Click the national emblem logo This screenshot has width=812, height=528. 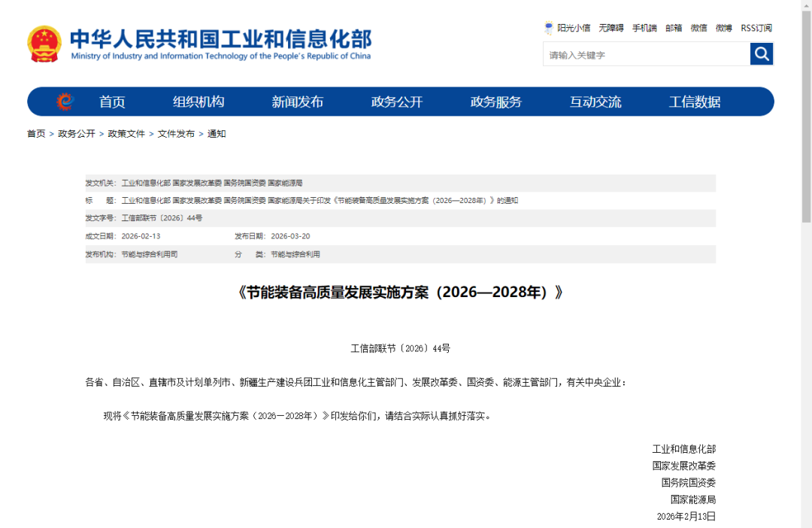(44, 44)
